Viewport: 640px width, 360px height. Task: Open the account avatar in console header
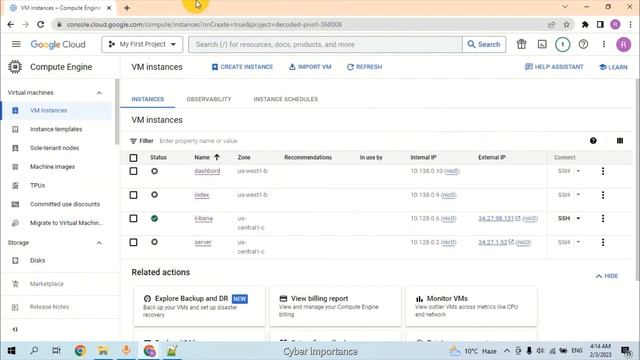pyautogui.click(x=623, y=44)
